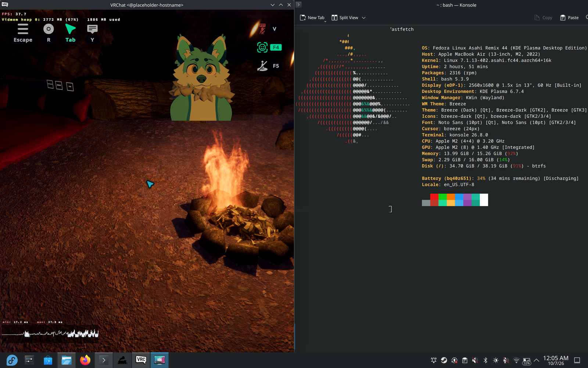
Task: Unmute the audio volume tray icon
Action: 475,360
